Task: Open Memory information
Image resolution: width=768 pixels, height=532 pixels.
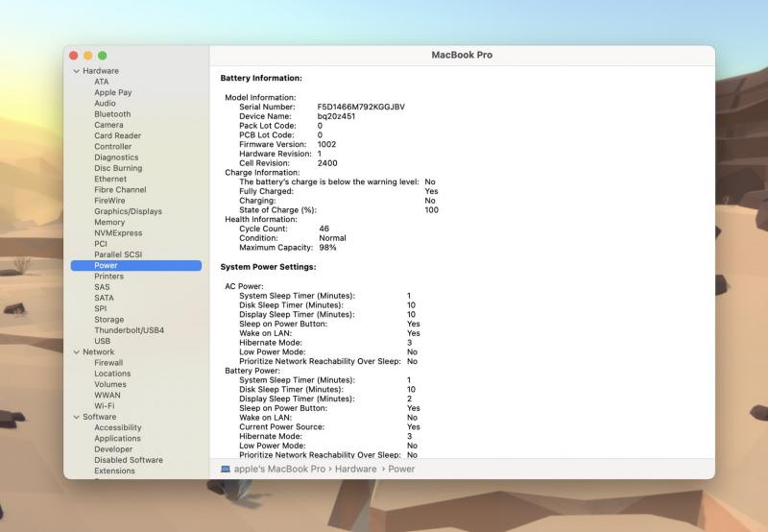Action: click(x=109, y=222)
